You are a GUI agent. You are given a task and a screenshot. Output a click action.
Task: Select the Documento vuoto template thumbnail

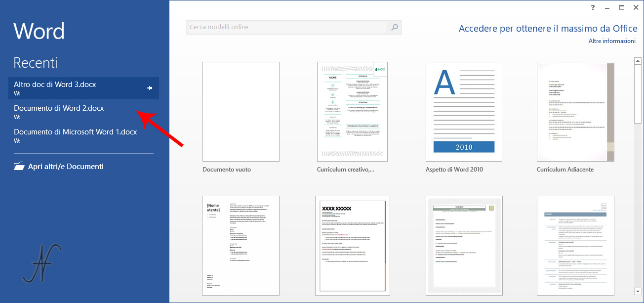241,112
